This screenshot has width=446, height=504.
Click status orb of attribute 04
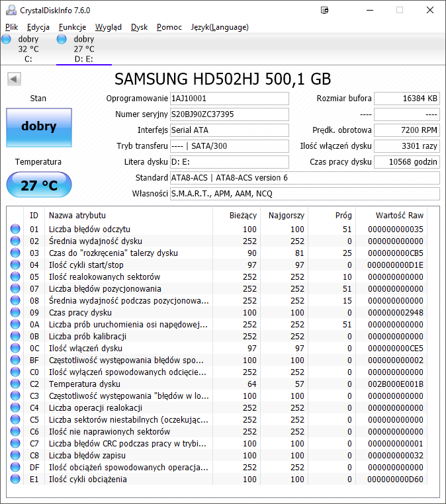pos(15,265)
